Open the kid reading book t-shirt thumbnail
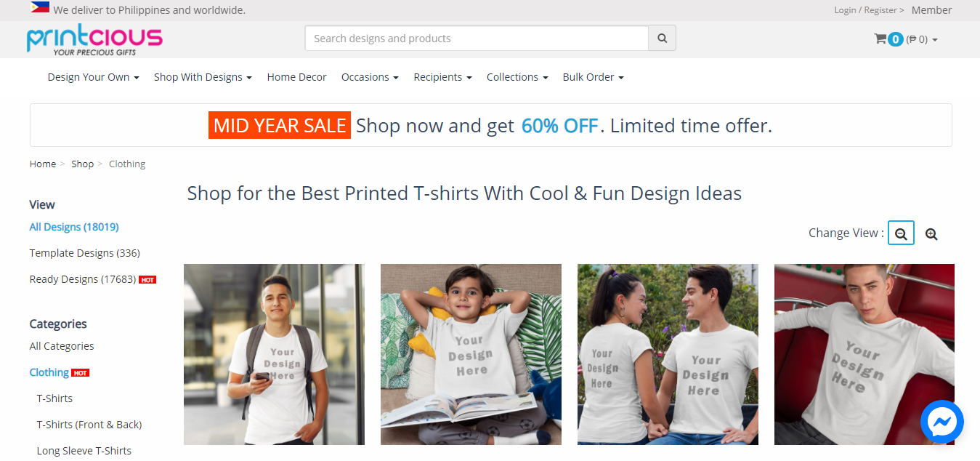This screenshot has width=980, height=461. point(471,354)
